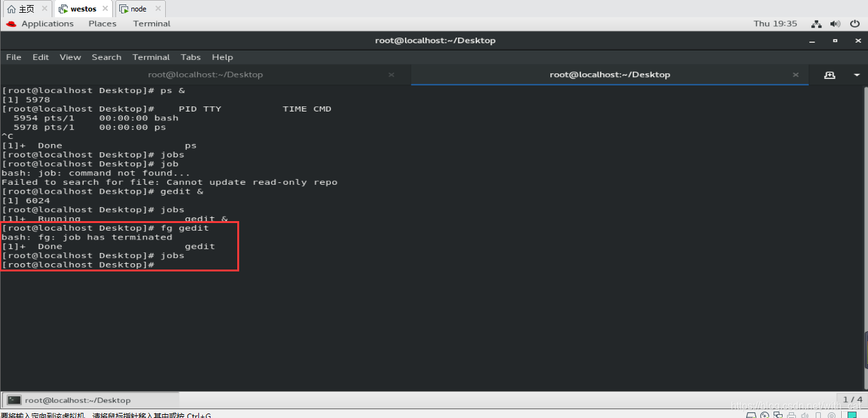Open the Places menu
Screen dimensions: 868x418
[x=103, y=24]
